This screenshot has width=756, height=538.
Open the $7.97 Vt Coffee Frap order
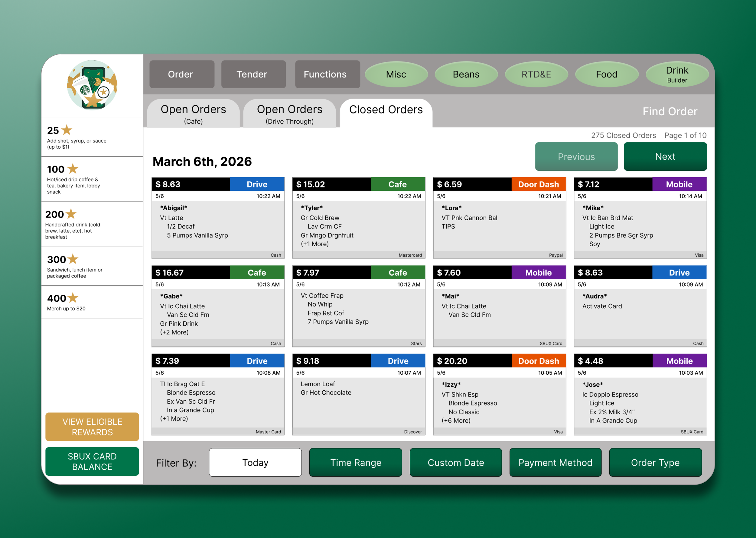coord(359,307)
